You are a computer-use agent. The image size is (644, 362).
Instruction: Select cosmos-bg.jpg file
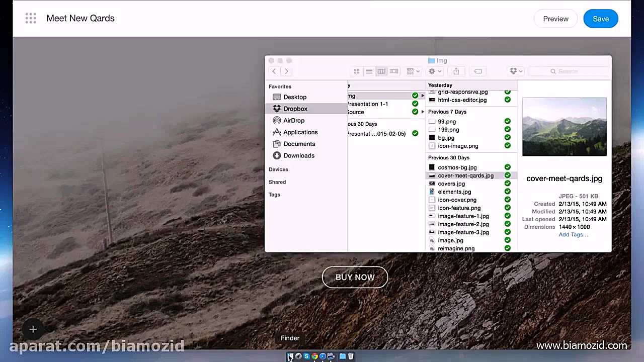click(x=457, y=167)
